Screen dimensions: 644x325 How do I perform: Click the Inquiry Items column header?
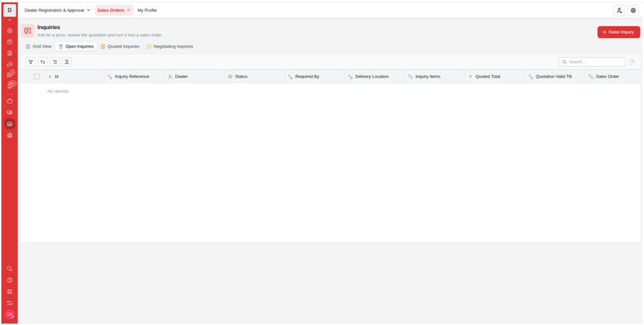pyautogui.click(x=434, y=77)
